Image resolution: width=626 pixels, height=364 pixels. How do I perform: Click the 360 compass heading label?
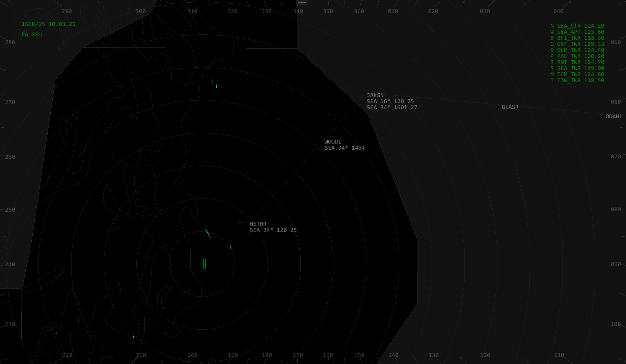tap(359, 11)
